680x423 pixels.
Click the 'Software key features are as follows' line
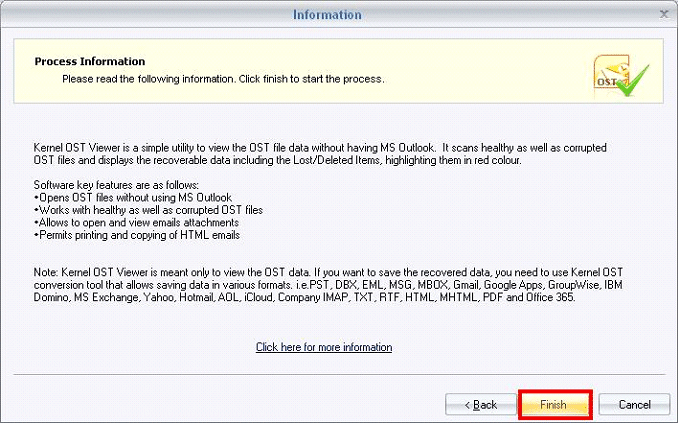coord(116,185)
